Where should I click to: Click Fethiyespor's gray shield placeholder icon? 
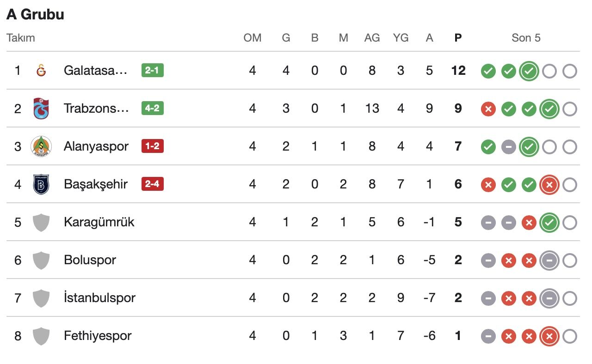pos(41,336)
